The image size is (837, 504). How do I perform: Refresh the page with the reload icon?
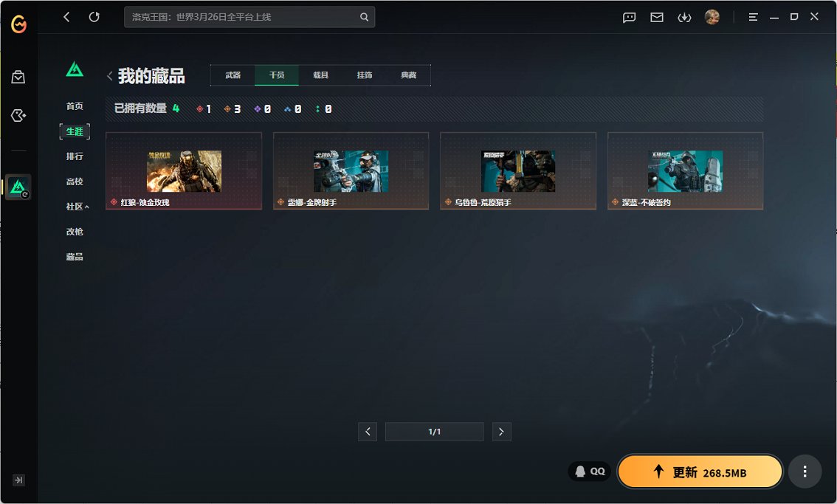(x=94, y=17)
